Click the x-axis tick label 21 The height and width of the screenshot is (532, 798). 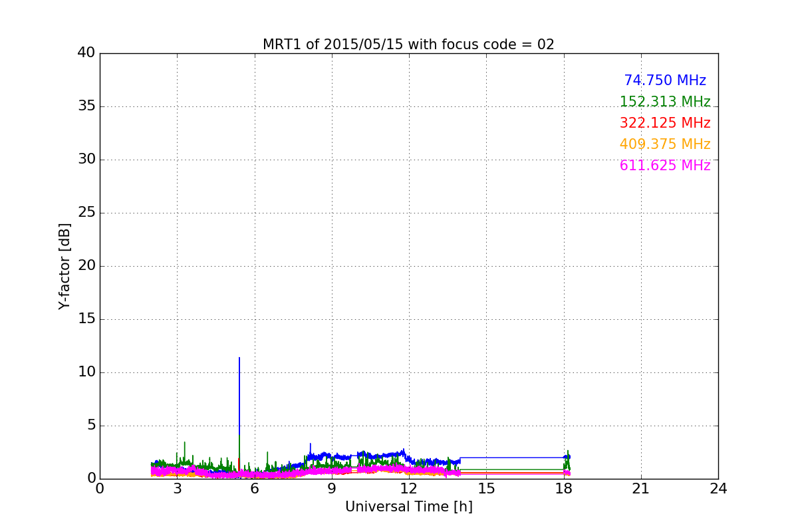pyautogui.click(x=640, y=489)
